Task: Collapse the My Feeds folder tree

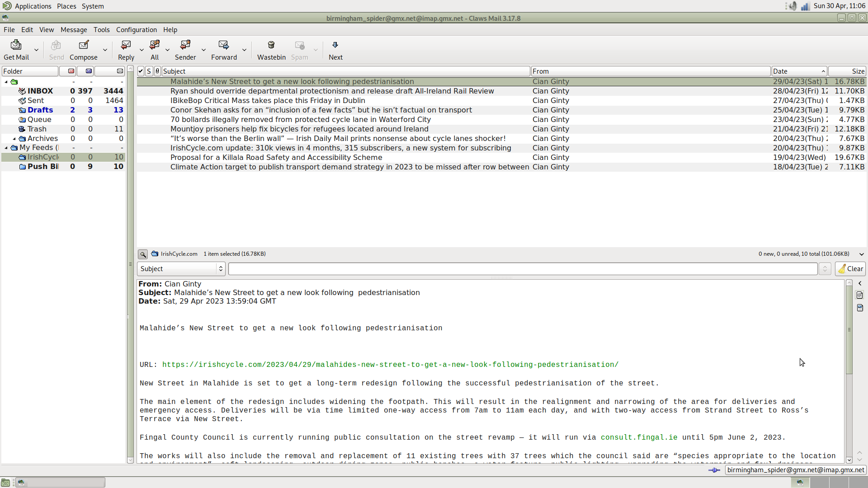Action: pyautogui.click(x=5, y=148)
